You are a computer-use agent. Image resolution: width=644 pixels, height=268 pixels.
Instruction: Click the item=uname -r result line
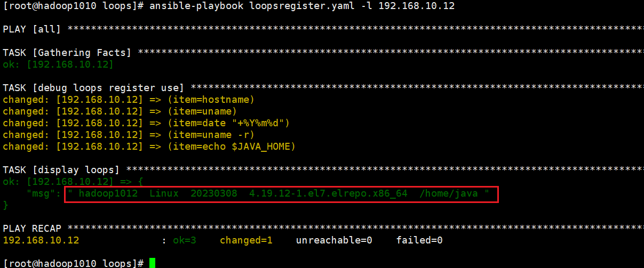tap(129, 135)
